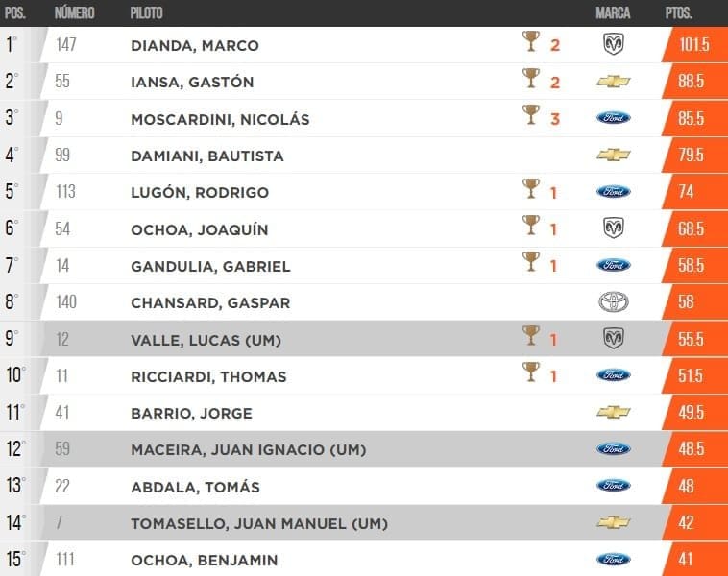Click the 4° position cell
Image resolution: width=728 pixels, height=576 pixels.
point(12,155)
